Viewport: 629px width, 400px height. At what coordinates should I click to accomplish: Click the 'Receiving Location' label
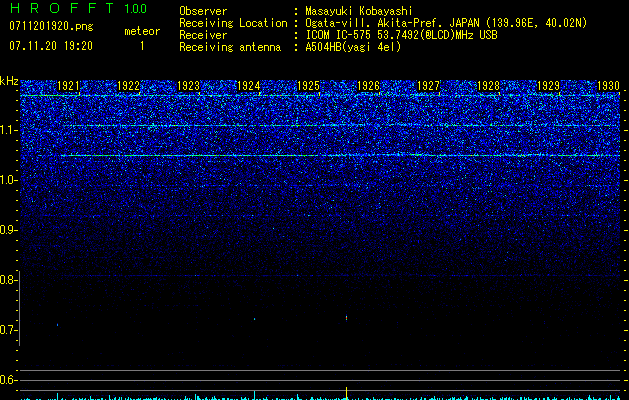pos(233,24)
